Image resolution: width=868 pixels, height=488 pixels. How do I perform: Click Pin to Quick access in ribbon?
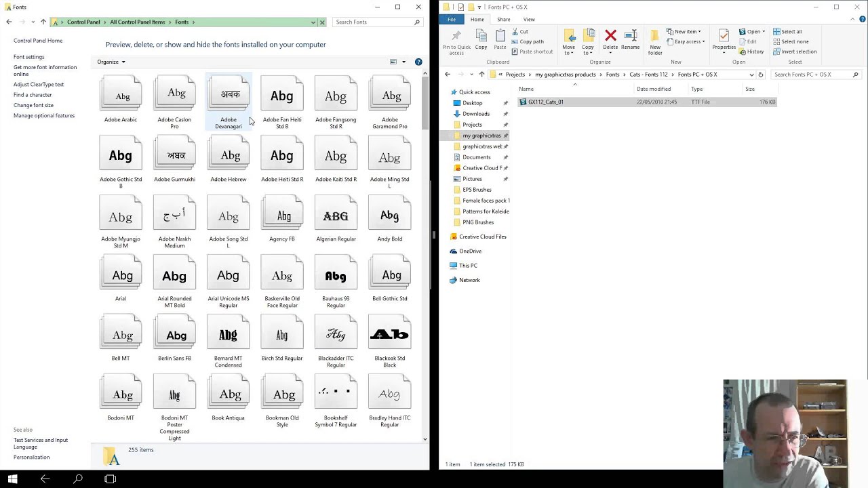pos(456,42)
